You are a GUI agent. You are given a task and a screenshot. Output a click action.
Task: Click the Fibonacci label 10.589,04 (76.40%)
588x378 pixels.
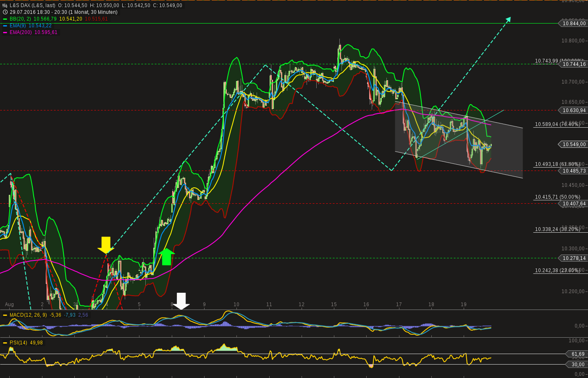[558, 124]
